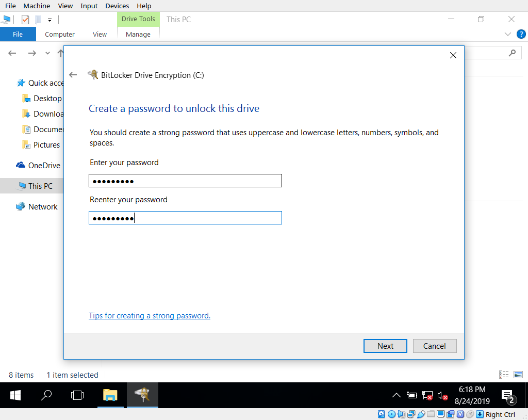Click the Enter your password field
Image resolution: width=528 pixels, height=420 pixels.
click(185, 181)
